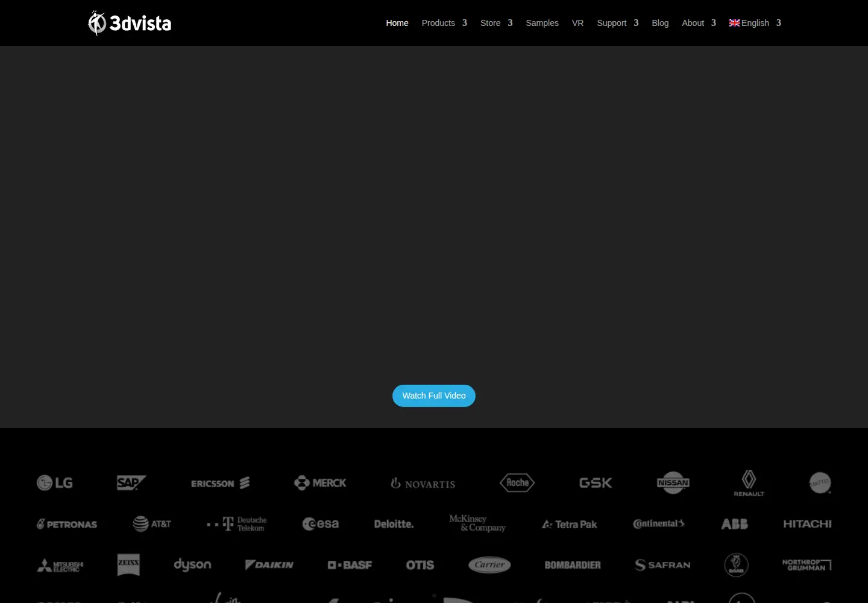
Task: Click the Novartis logo
Action: 423,484
